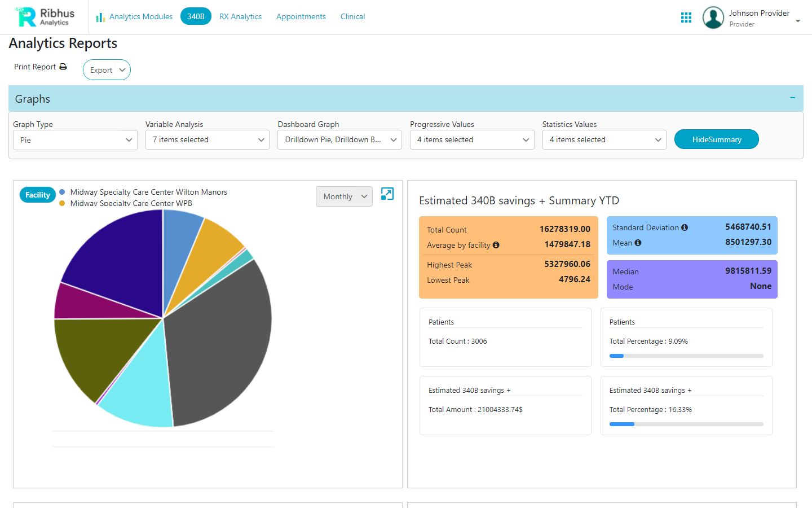Screen dimensions: 812x508
Task: Open the Variable Analysis selection dropdown
Action: click(x=207, y=139)
